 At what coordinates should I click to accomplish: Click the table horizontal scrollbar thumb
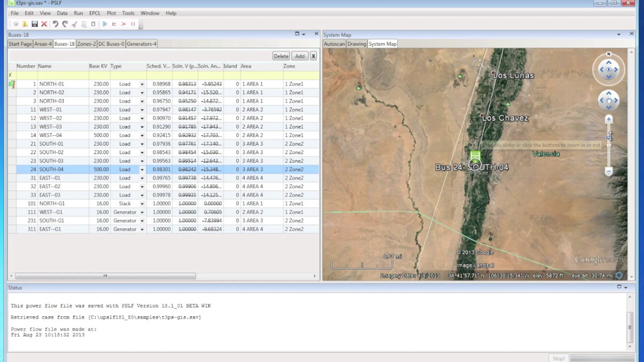(x=105, y=276)
